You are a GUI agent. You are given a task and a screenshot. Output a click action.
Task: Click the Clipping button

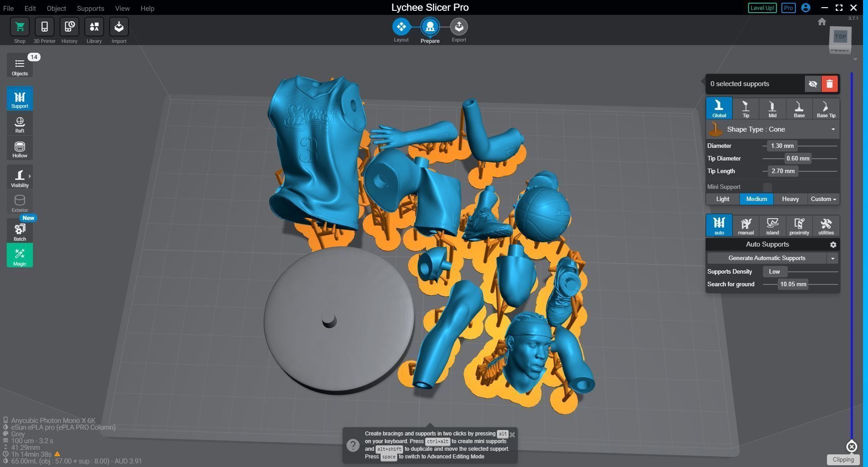[843, 460]
